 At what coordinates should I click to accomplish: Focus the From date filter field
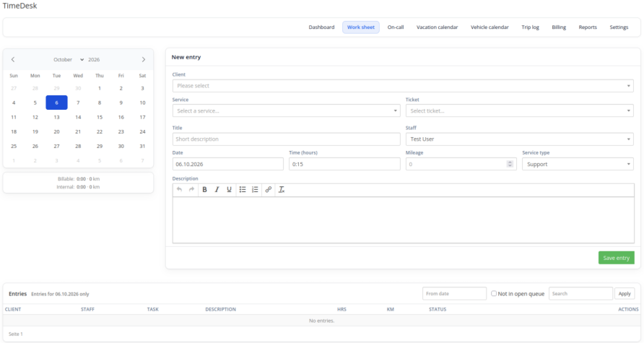(454, 294)
